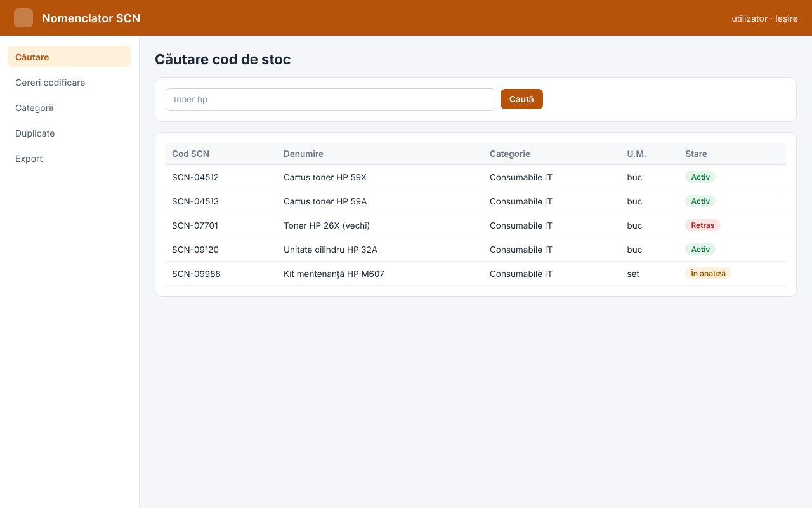Click buc unit in SCN-09120 row
The height and width of the screenshot is (508, 812).
pyautogui.click(x=634, y=250)
